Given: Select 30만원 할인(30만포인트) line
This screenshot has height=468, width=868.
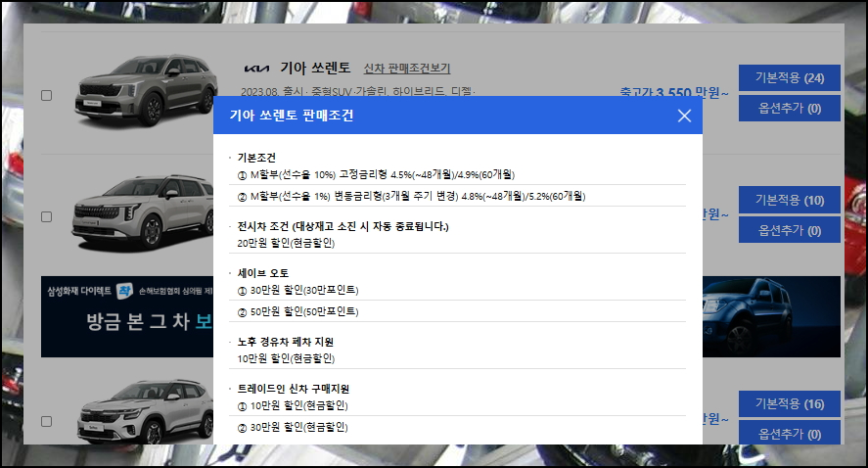Looking at the screenshot, I should click(x=297, y=290).
